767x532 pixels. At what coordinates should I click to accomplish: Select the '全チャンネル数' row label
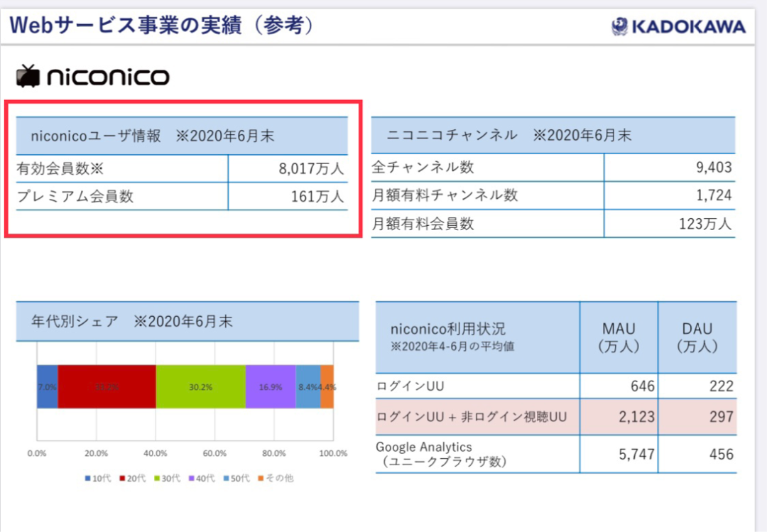tap(423, 168)
